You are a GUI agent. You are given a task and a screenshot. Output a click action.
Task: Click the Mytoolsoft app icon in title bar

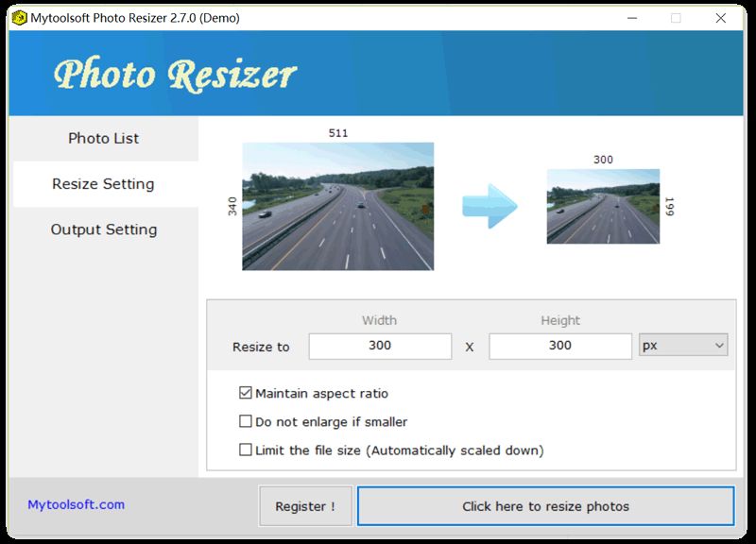pyautogui.click(x=19, y=18)
